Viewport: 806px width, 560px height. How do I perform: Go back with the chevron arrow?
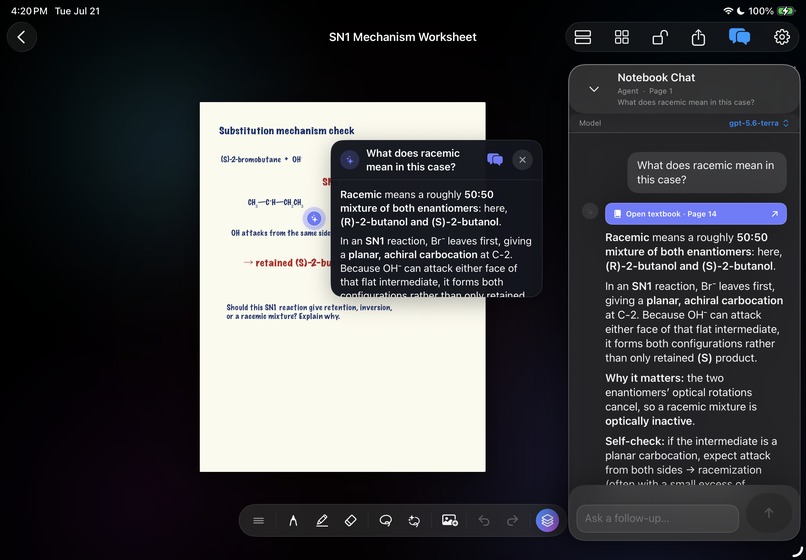pos(21,37)
